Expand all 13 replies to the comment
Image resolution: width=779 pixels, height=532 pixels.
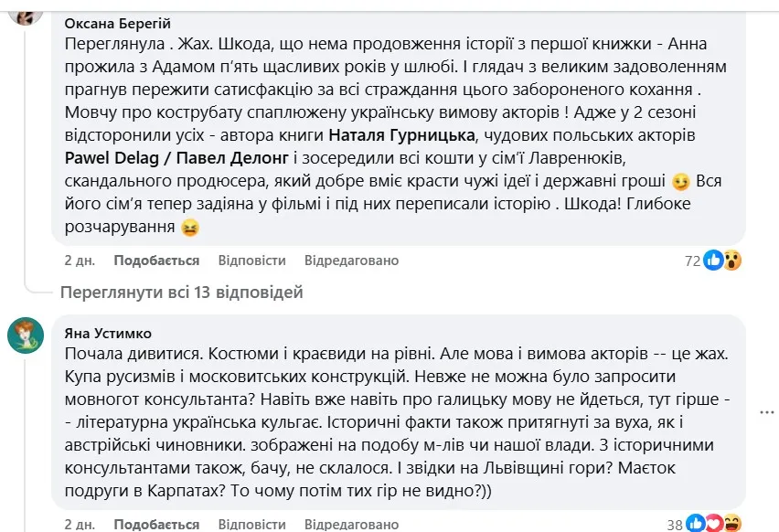click(181, 293)
